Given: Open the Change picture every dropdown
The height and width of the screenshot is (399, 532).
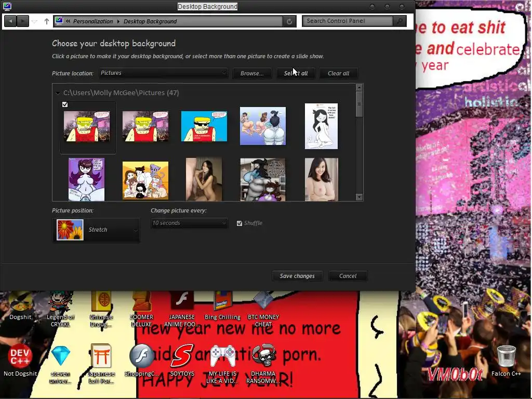Looking at the screenshot, I should (x=189, y=223).
